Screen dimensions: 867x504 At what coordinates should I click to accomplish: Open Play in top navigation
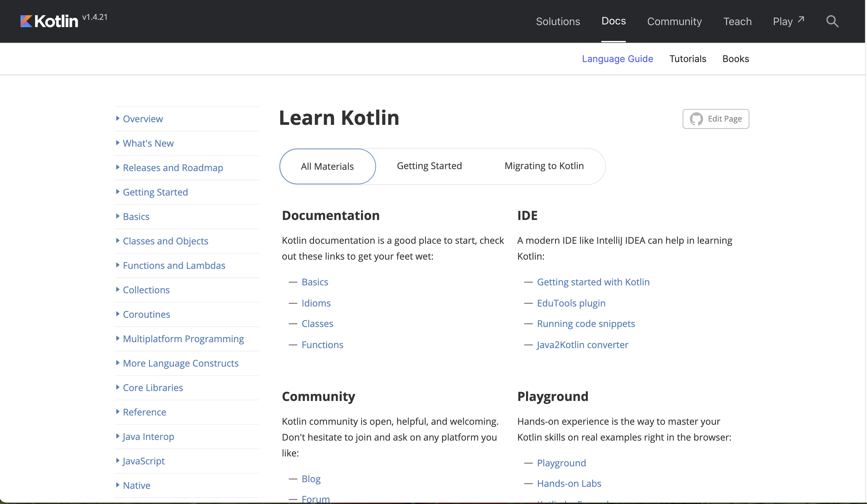click(782, 21)
